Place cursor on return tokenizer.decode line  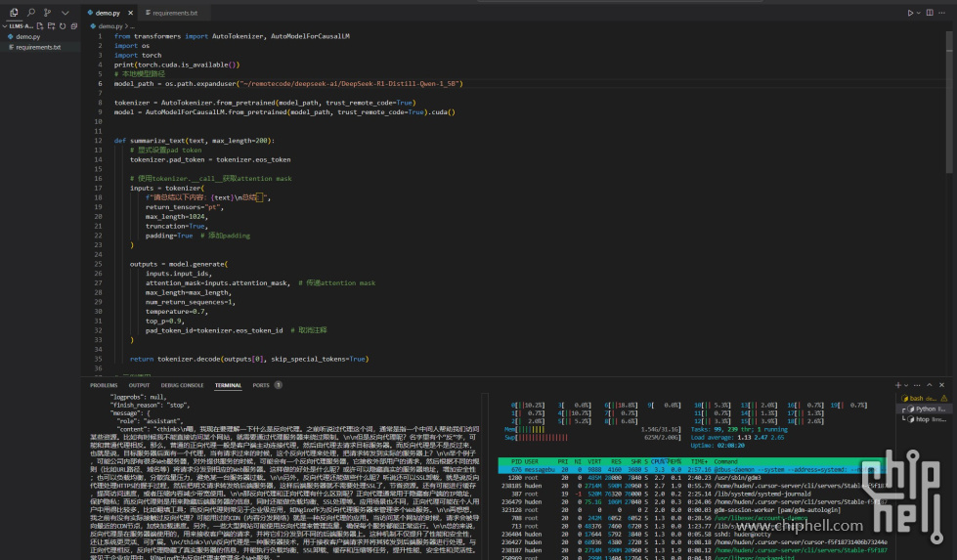pyautogui.click(x=249, y=359)
